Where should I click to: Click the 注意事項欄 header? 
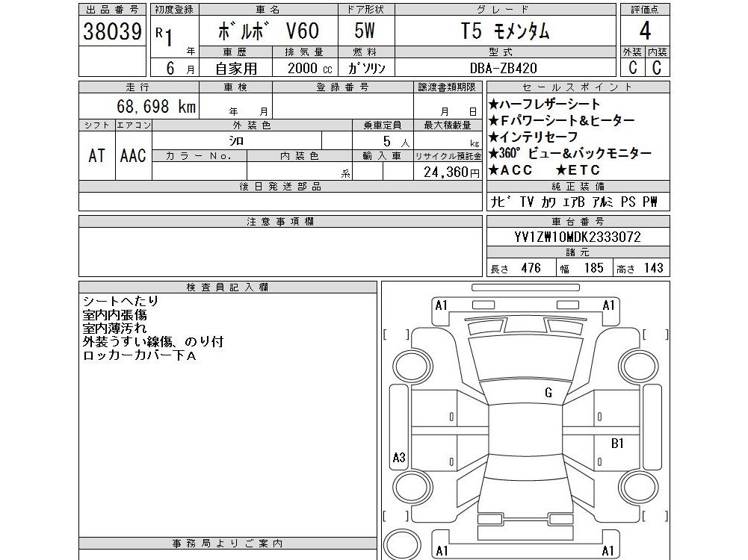[x=280, y=222]
